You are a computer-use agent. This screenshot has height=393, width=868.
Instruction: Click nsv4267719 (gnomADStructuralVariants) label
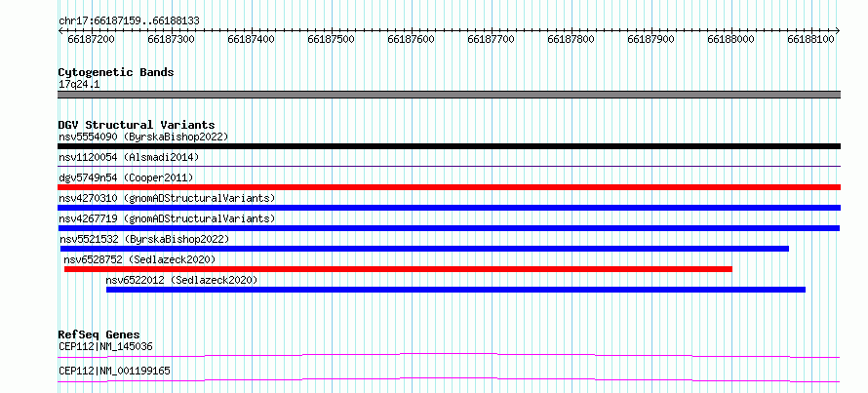(167, 218)
